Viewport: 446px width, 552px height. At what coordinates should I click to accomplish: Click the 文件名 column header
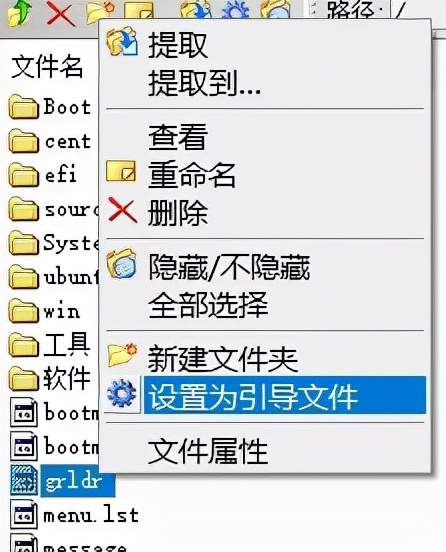tap(47, 67)
